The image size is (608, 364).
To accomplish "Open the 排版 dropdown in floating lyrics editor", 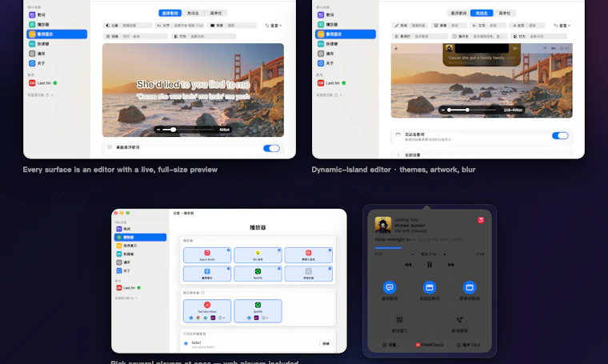I will pos(136,37).
